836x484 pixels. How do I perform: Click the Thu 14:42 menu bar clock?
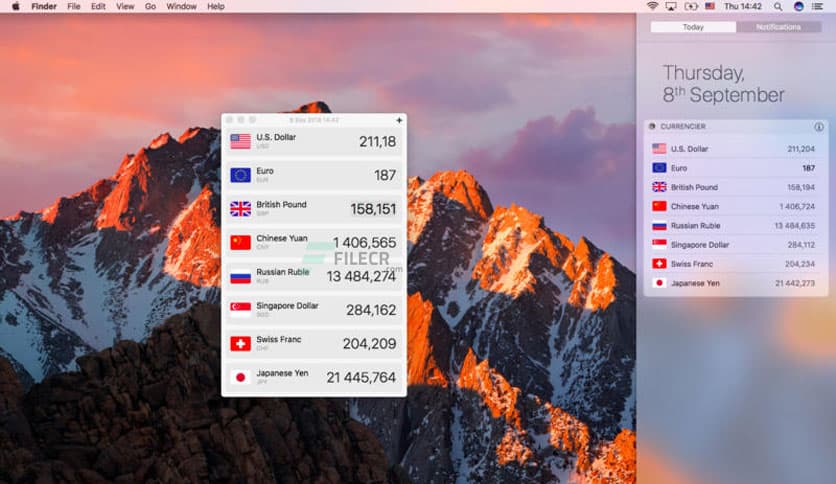pyautogui.click(x=743, y=6)
